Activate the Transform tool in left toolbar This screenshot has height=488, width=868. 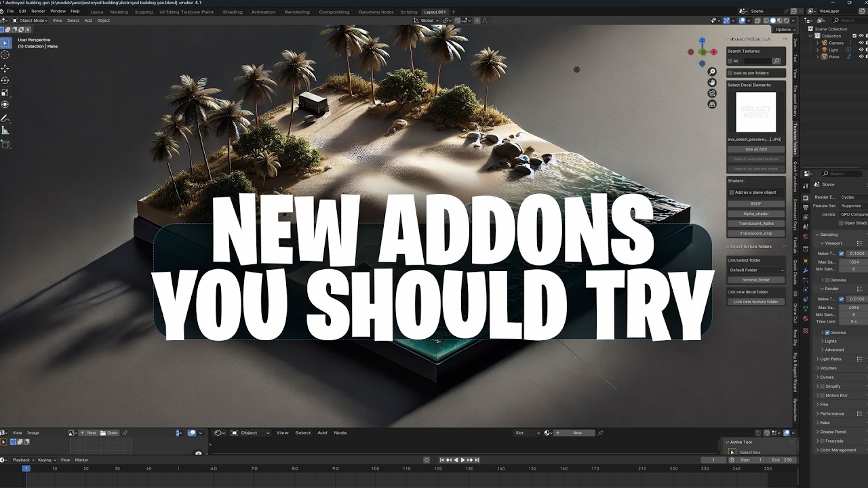5,104
